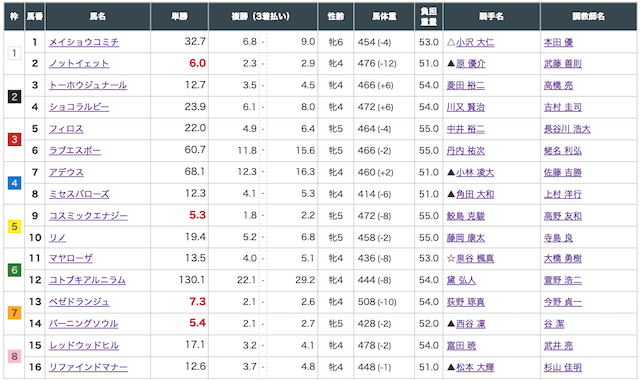Click the blue frame 4 badge
The width and height of the screenshot is (640, 381).
(x=14, y=183)
